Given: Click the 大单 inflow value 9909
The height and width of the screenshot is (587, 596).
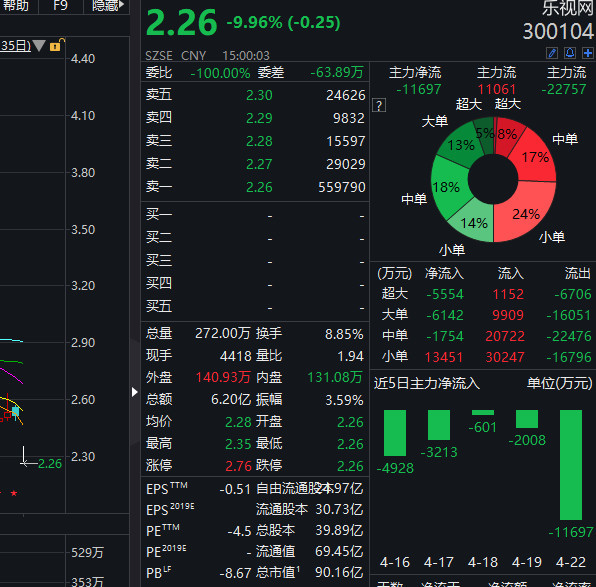Looking at the screenshot, I should 508,315.
